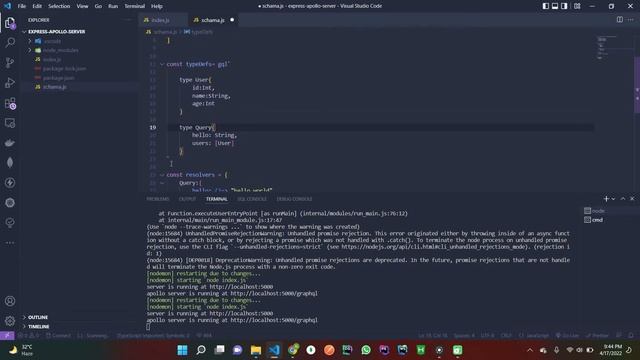640x360 pixels.
Task: Open the Manage gear icon
Action: (10, 321)
